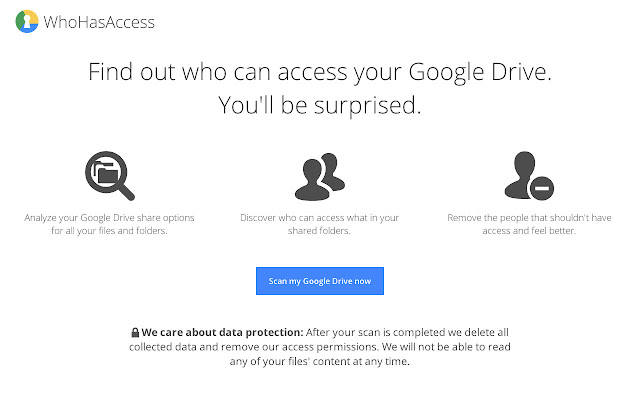Click "for all your files and folders" text
This screenshot has height=400, width=640.
[109, 231]
